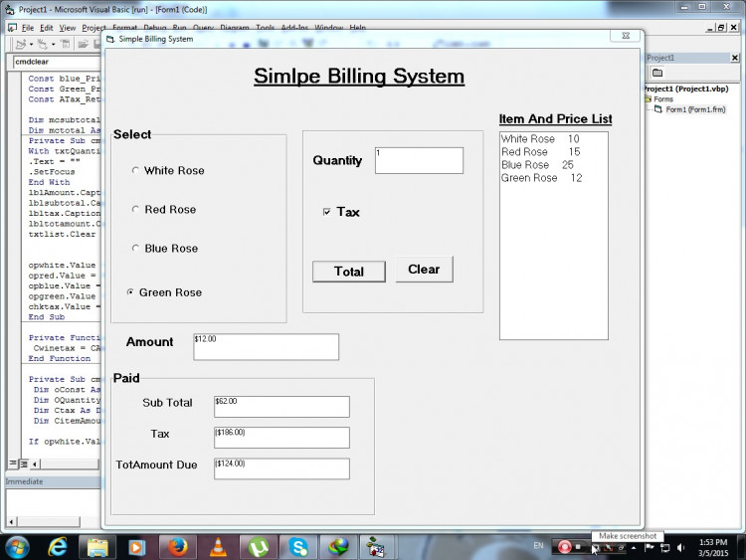Click the cmdclear object combo box

coord(56,62)
